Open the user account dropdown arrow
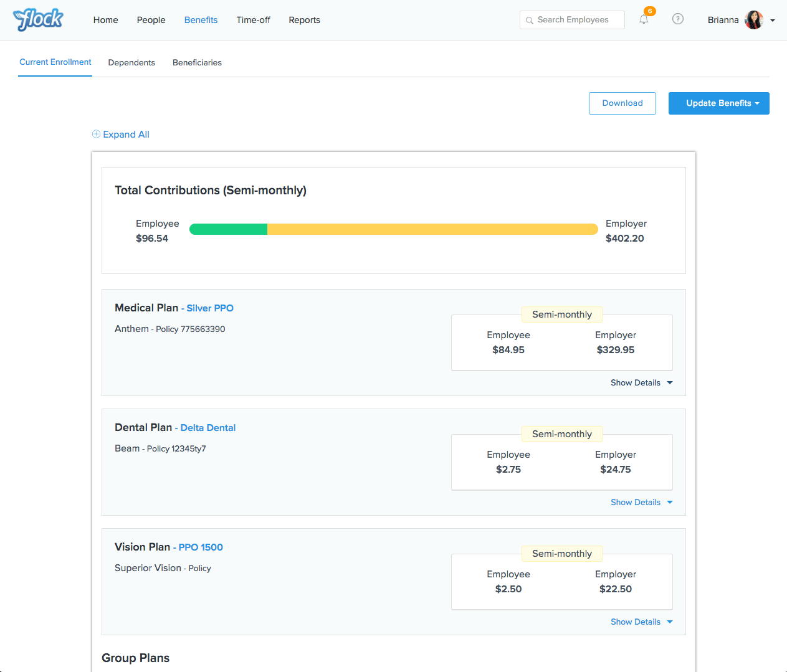787x672 pixels. [x=773, y=21]
